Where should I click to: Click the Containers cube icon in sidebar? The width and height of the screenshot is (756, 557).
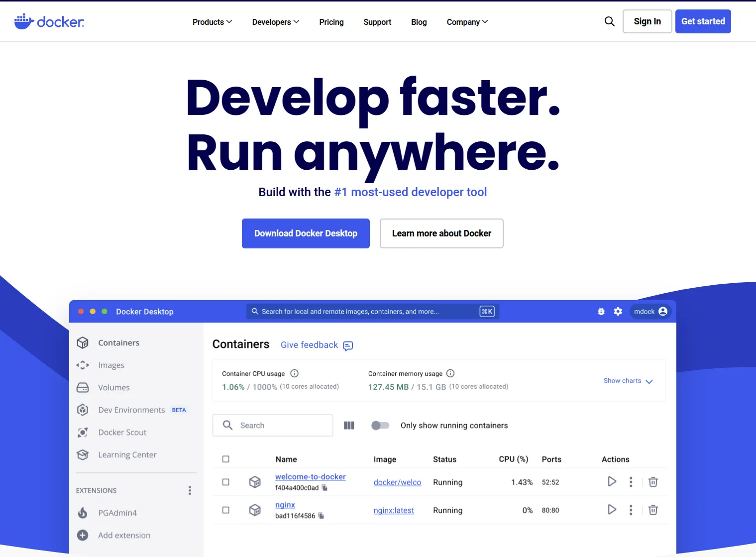tap(83, 342)
